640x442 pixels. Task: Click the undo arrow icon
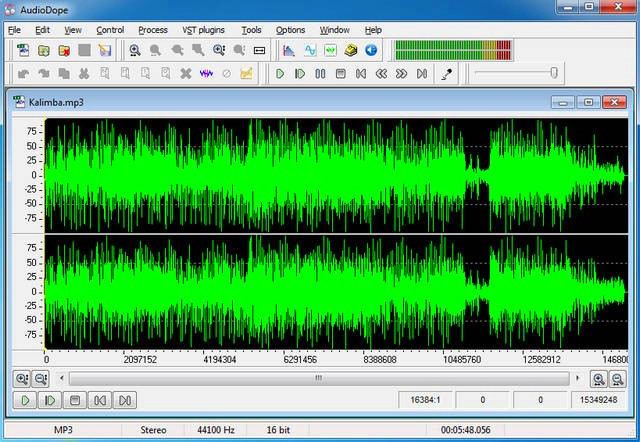tap(23, 74)
